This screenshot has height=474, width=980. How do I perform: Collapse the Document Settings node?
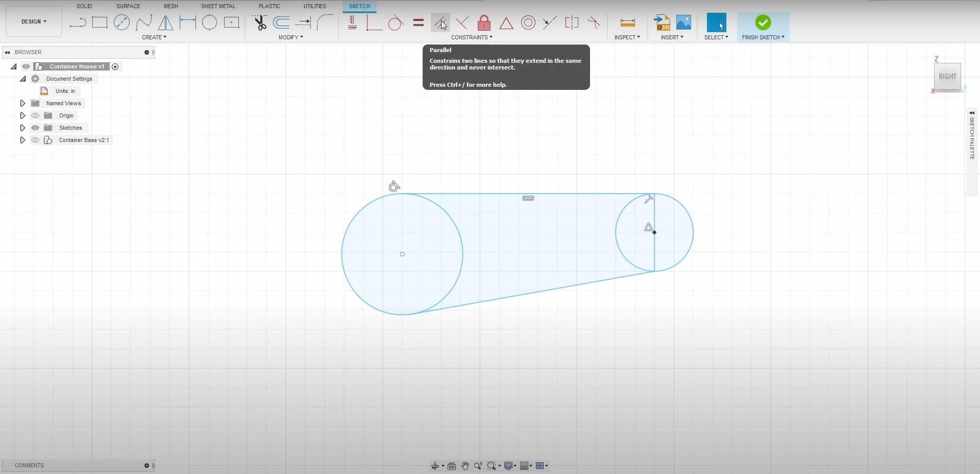pos(23,79)
